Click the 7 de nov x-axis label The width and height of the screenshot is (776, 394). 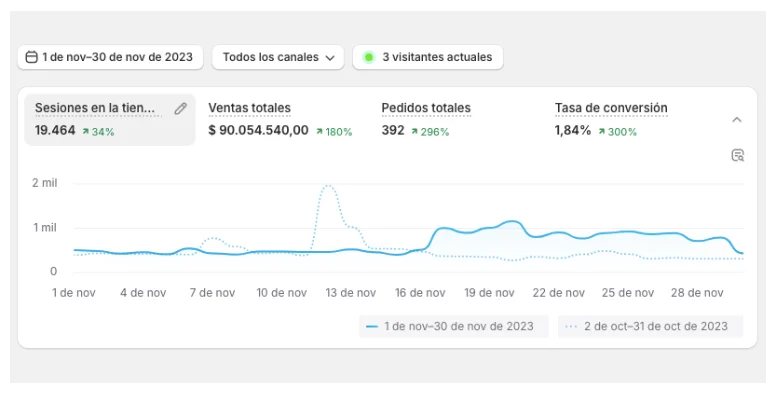[x=212, y=293]
